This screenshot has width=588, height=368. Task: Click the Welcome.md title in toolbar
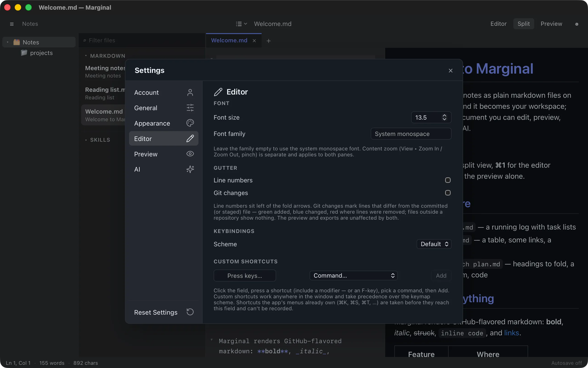(273, 24)
